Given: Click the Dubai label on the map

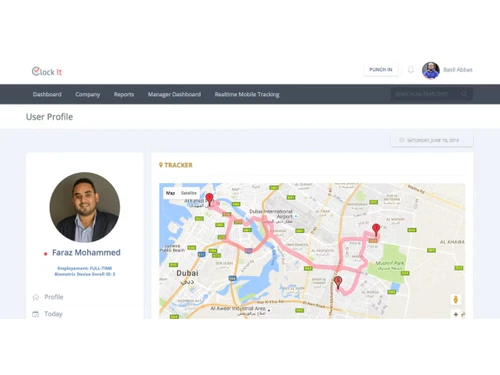Looking at the screenshot, I should (x=187, y=273).
